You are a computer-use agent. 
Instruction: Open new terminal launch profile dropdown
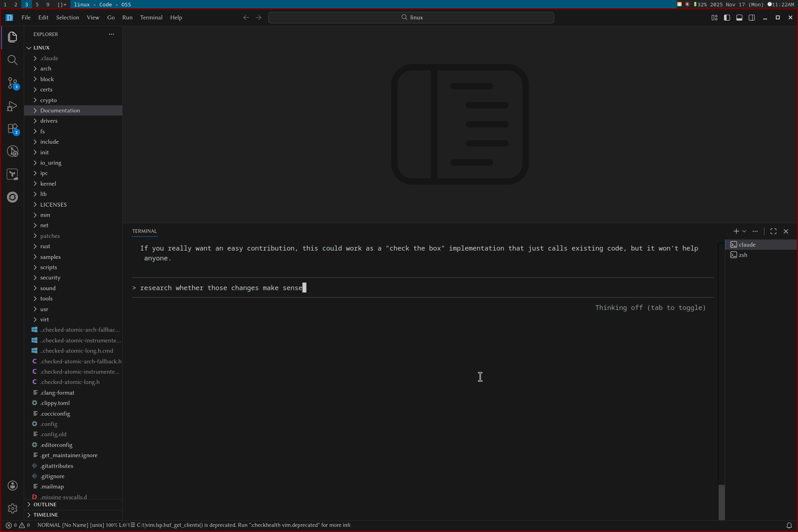tap(745, 231)
